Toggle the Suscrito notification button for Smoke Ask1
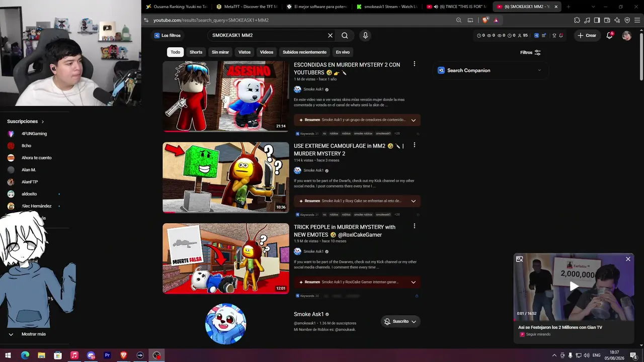Screen dimensions: 644x362 (400, 321)
